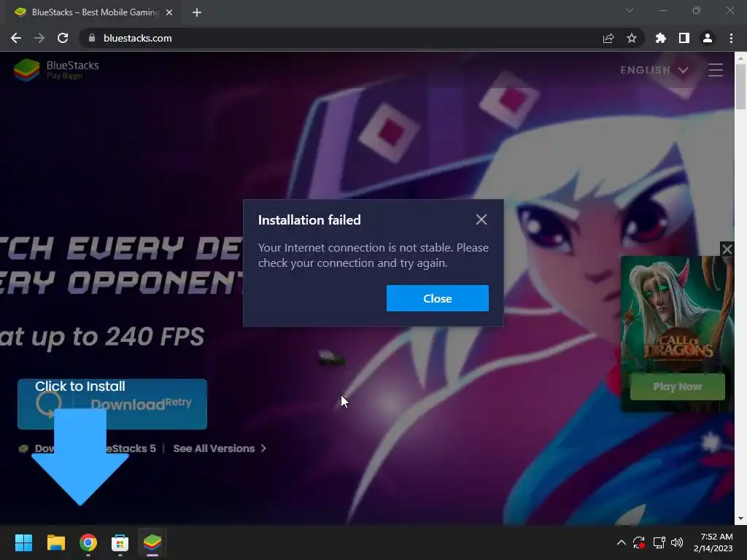Click the BlueStacks logo on the page
The image size is (747, 560).
56,70
